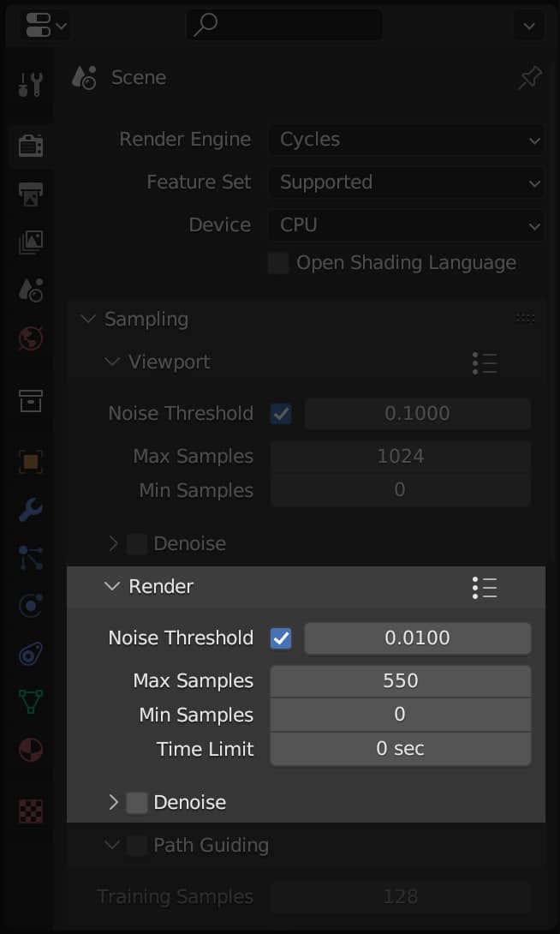
Task: Switch to Output properties tab
Action: pyautogui.click(x=31, y=194)
